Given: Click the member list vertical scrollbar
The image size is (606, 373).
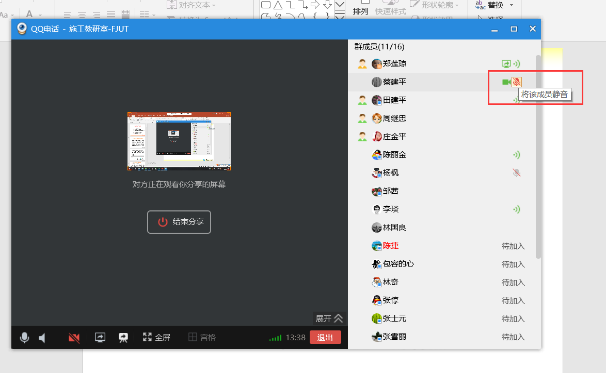Looking at the screenshot, I should tap(538, 157).
